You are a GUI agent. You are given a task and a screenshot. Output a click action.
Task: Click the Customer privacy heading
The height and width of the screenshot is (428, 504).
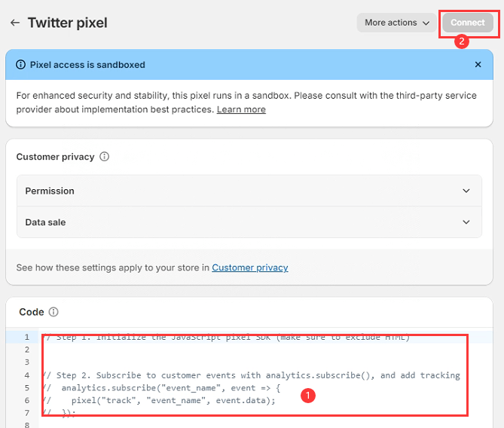[x=55, y=157]
